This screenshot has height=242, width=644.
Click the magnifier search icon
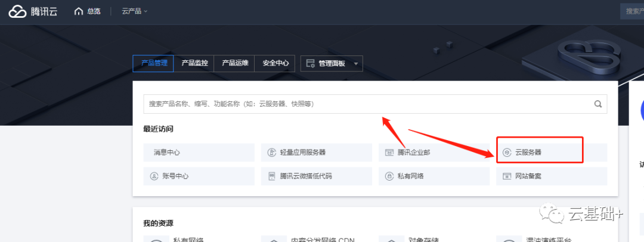[598, 104]
